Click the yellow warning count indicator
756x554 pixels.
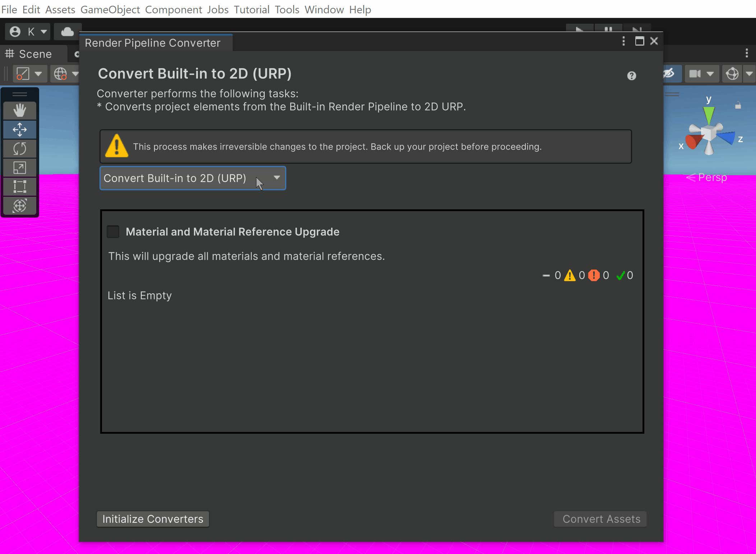574,275
